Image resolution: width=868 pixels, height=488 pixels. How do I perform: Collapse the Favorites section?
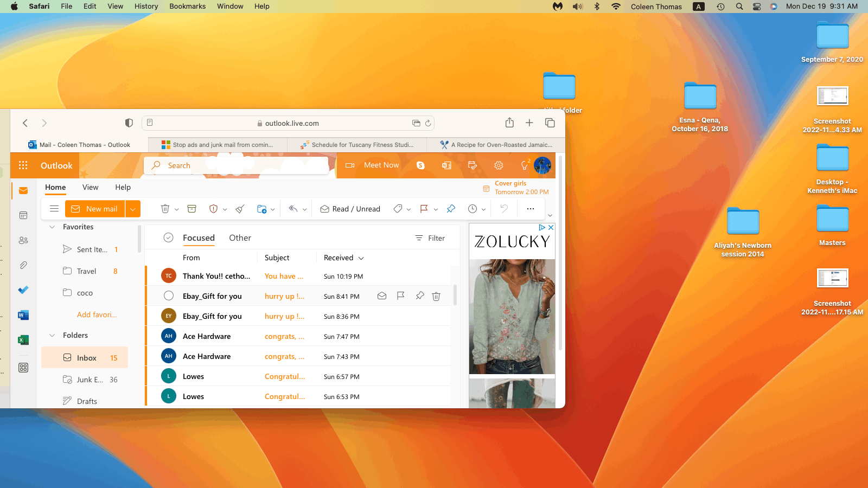(x=52, y=227)
